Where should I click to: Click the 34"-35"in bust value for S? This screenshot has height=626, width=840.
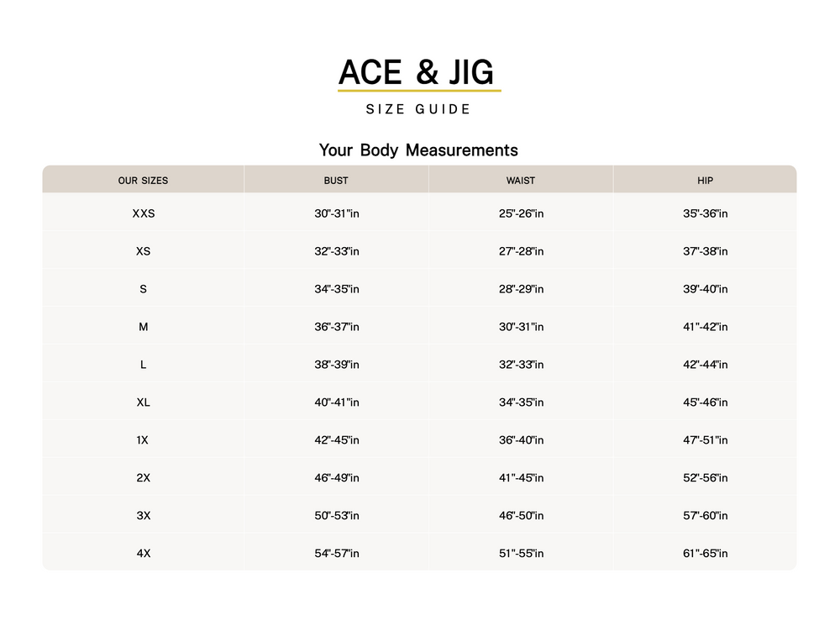click(337, 289)
